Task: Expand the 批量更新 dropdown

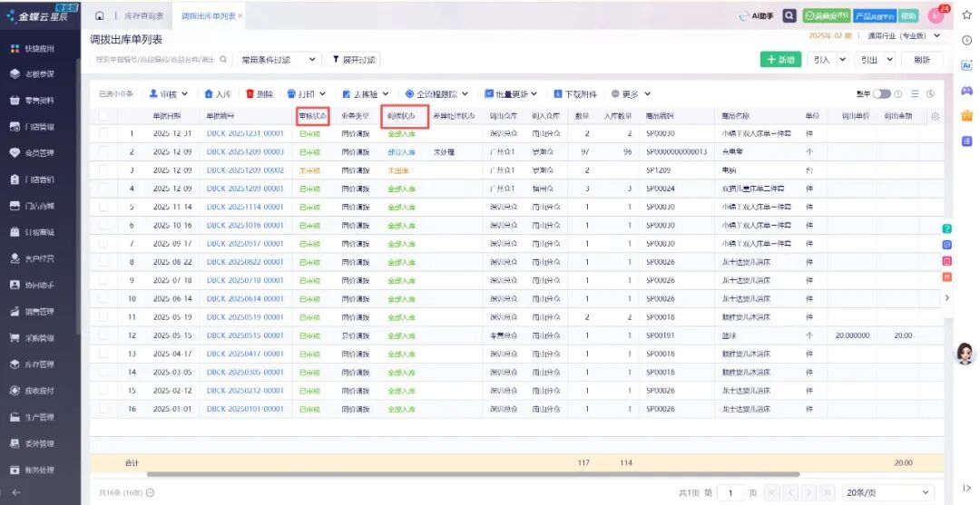Action: pyautogui.click(x=534, y=94)
